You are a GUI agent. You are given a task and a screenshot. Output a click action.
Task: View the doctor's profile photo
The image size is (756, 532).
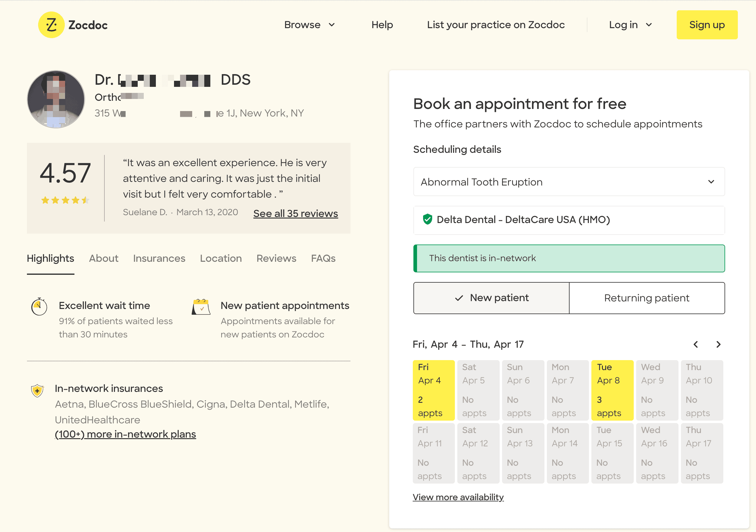pos(56,99)
